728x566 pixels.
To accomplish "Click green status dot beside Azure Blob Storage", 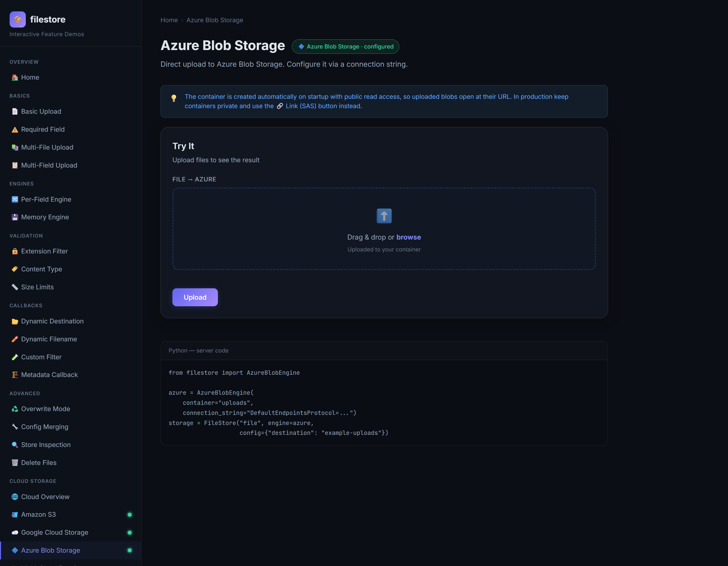I will [130, 550].
